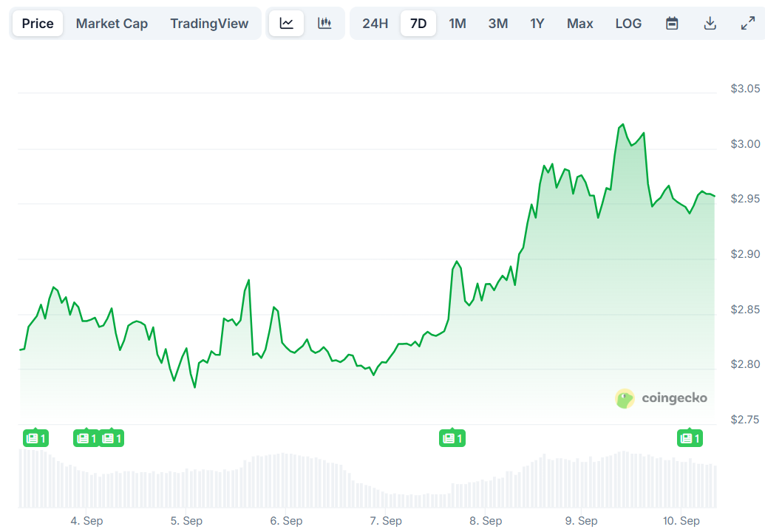Screen dimensions: 765x532
Task: Click the 10. Sep date label
Action: [681, 521]
